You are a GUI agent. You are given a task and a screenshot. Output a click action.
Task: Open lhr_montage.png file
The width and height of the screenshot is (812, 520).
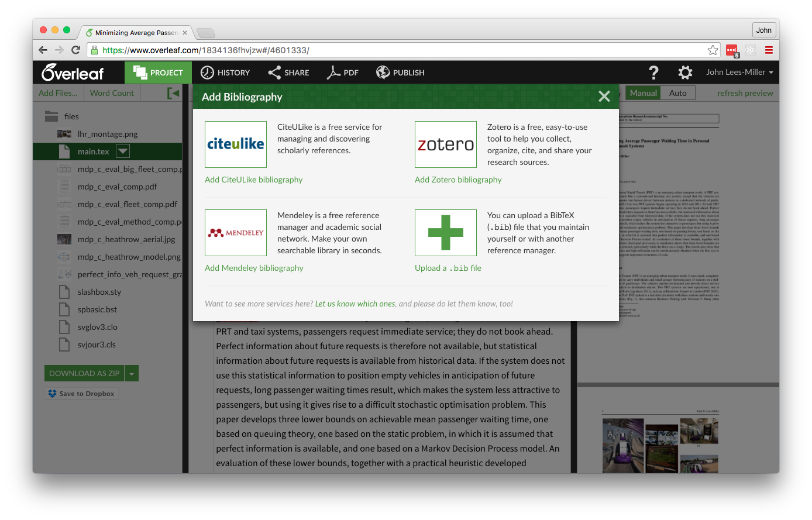tap(108, 134)
